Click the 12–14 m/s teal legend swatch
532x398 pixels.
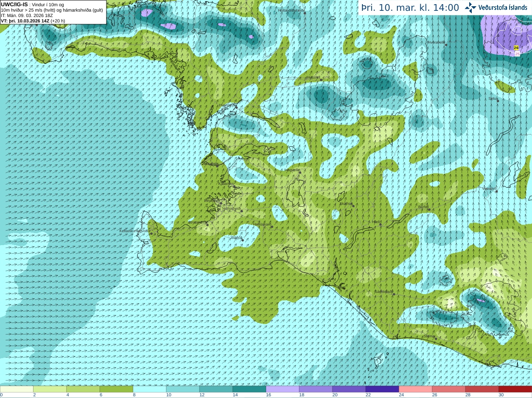click(x=216, y=389)
